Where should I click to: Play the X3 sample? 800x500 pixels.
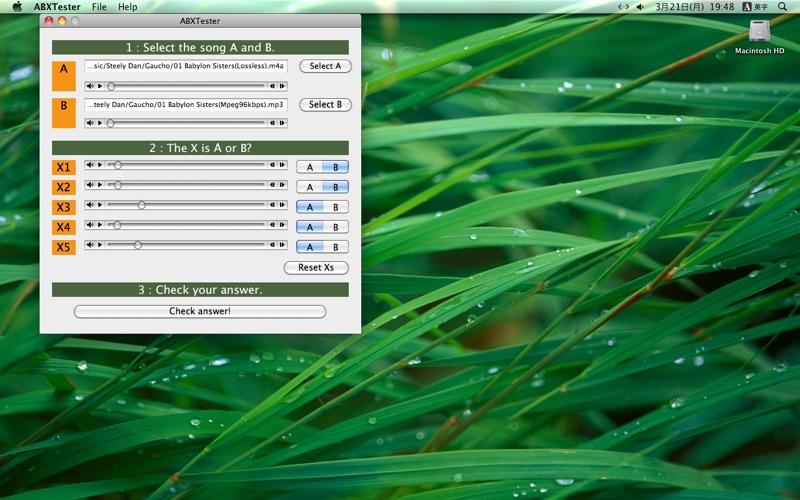(x=100, y=205)
